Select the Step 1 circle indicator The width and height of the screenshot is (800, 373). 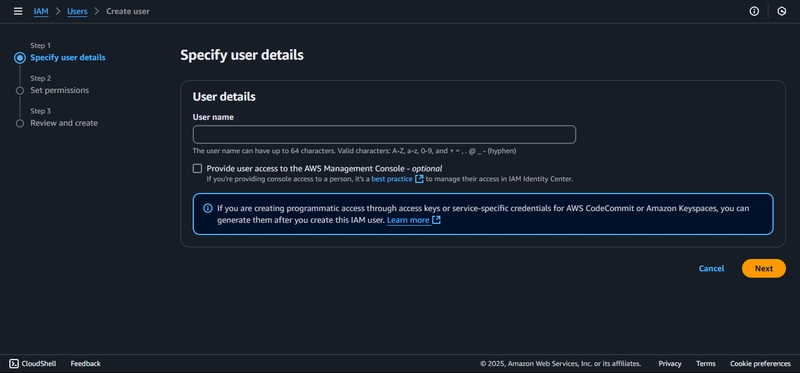point(19,58)
